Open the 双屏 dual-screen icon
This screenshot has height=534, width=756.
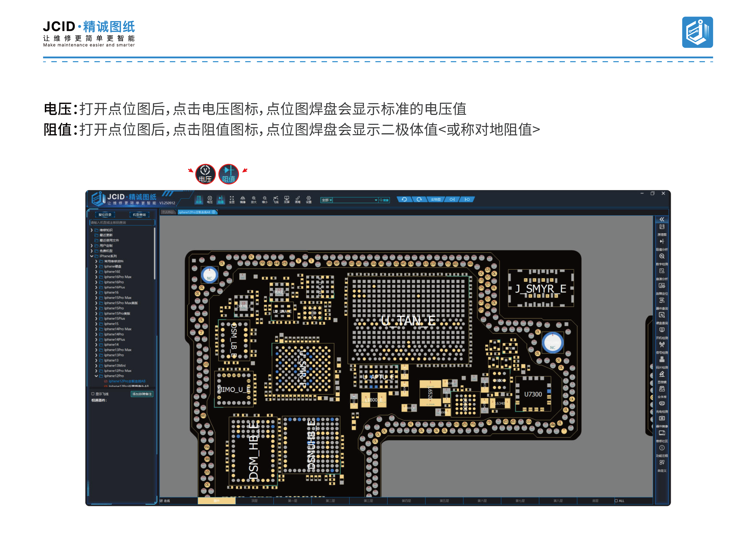click(x=287, y=199)
